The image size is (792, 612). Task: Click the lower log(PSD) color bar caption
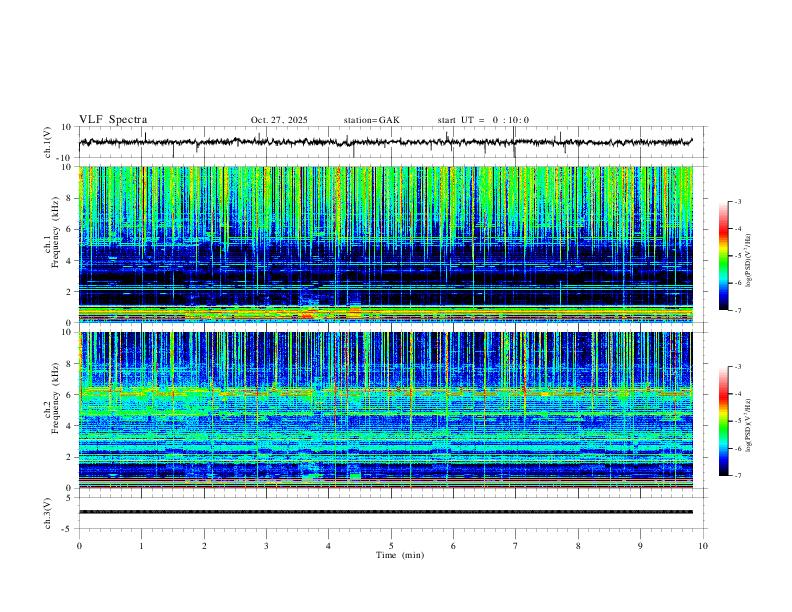pos(749,426)
